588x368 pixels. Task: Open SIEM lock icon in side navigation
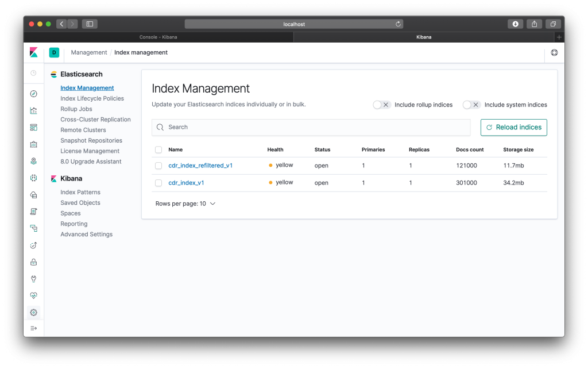click(34, 262)
